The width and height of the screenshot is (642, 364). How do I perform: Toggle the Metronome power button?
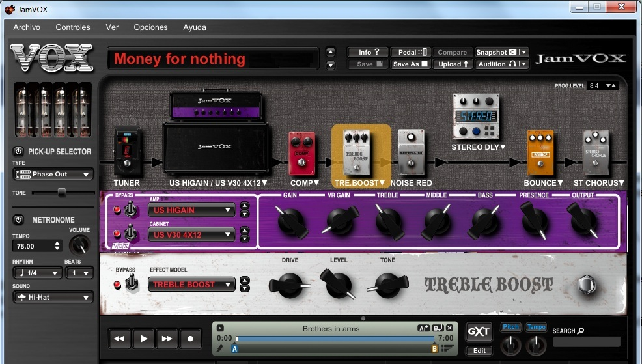[18, 219]
